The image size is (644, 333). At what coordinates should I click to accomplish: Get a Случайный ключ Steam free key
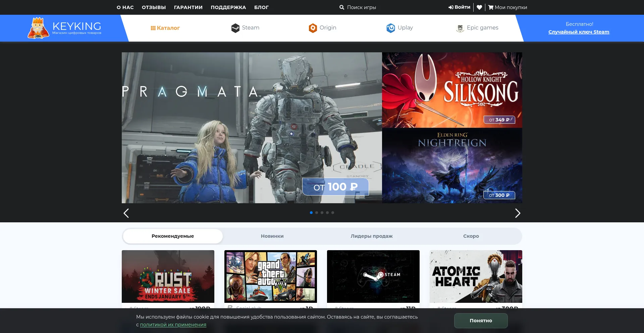coord(579,32)
